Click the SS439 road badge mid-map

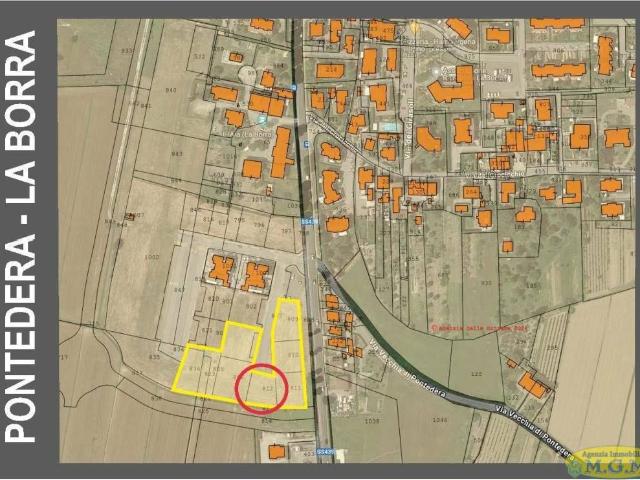307,222
